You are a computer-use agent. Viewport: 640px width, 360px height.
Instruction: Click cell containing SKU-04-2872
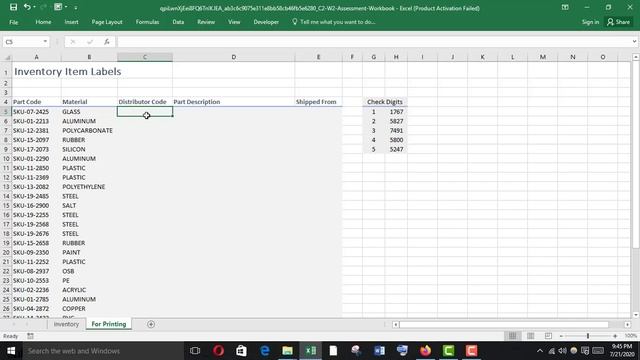[36, 309]
